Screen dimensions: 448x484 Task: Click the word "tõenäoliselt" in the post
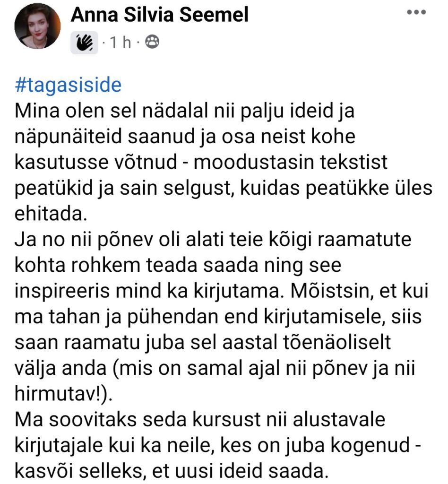pyautogui.click(x=336, y=342)
